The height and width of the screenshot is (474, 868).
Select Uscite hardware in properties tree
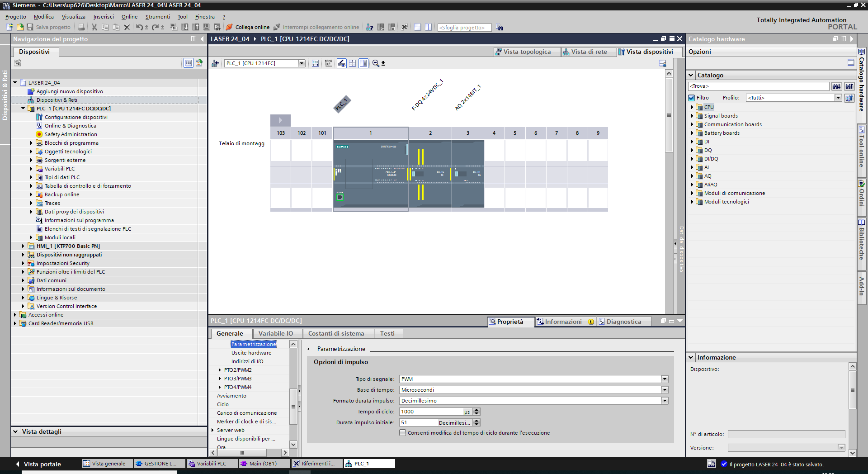pos(251,353)
